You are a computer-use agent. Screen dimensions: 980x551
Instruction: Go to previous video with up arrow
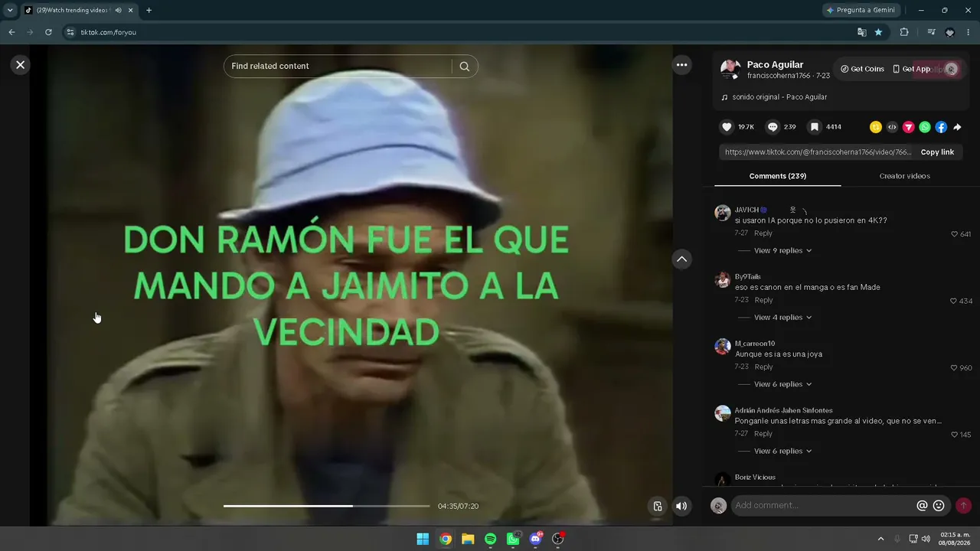[x=681, y=259]
